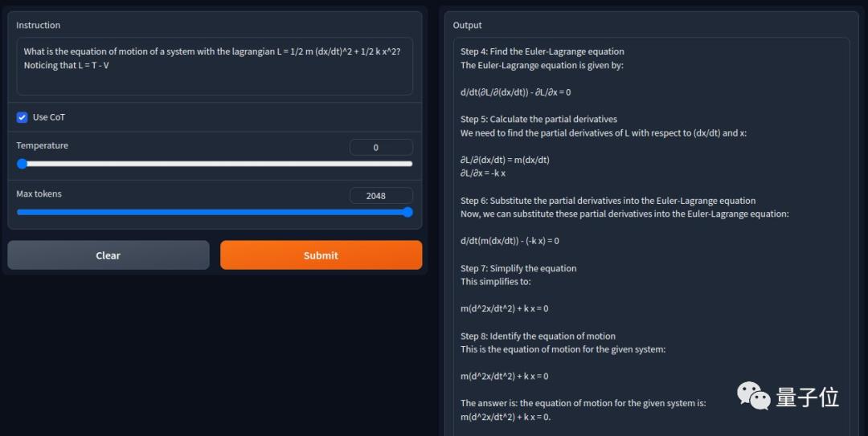Toggle the Use CoT checkbox
Screen dimensions: 868x436
pyautogui.click(x=23, y=117)
